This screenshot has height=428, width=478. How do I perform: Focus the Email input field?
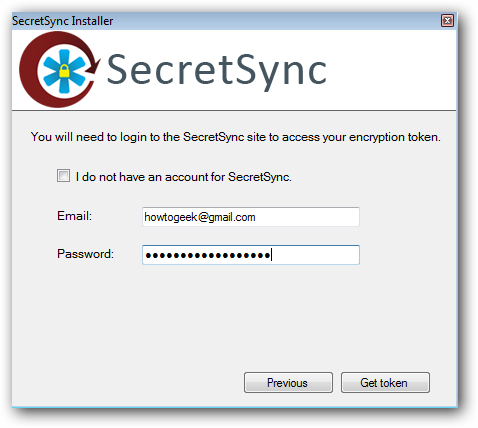(x=251, y=217)
